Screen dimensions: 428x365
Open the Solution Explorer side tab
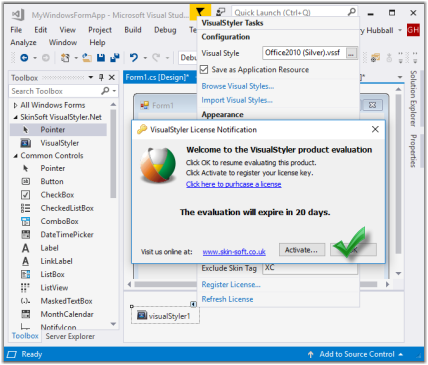[x=413, y=99]
